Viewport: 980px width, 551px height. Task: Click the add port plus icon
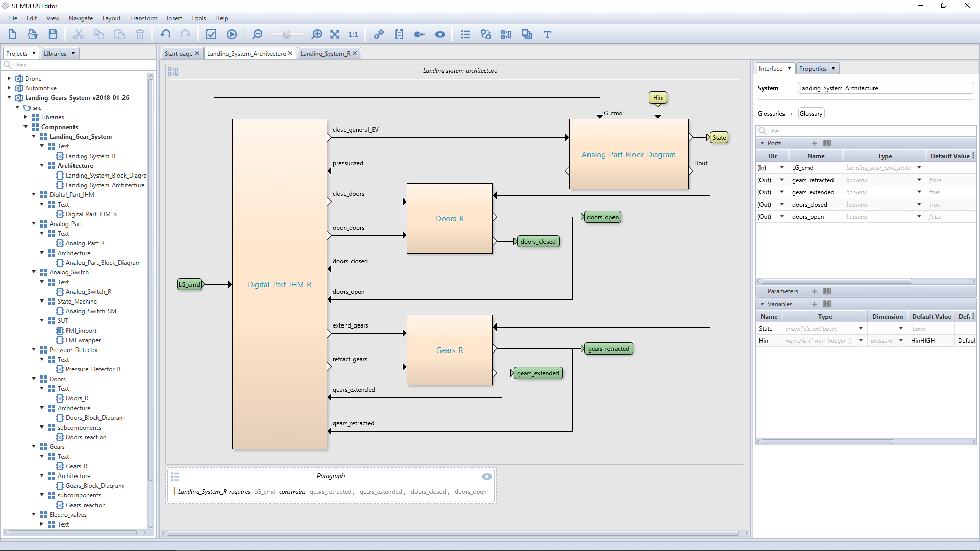tap(815, 143)
